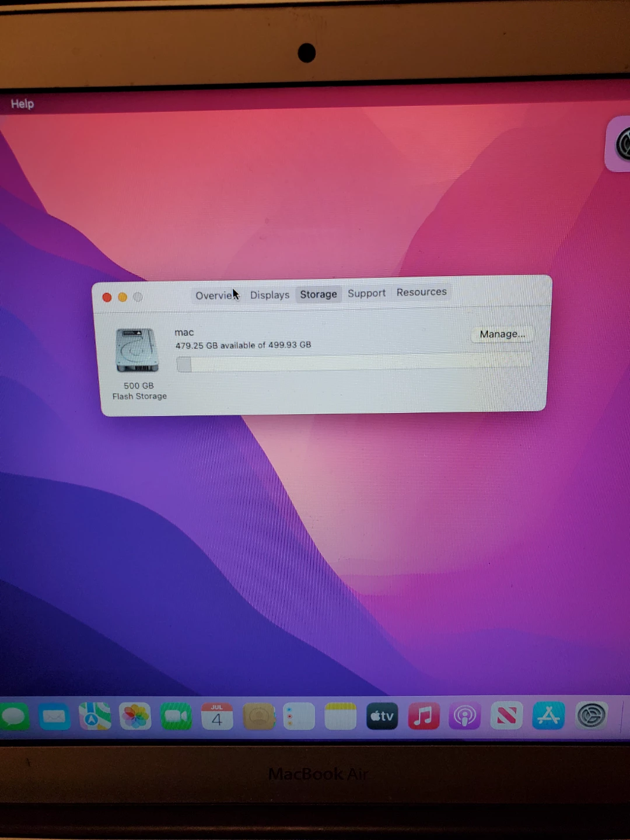This screenshot has width=630, height=840.
Task: Open News from the Dock
Action: pyautogui.click(x=506, y=716)
